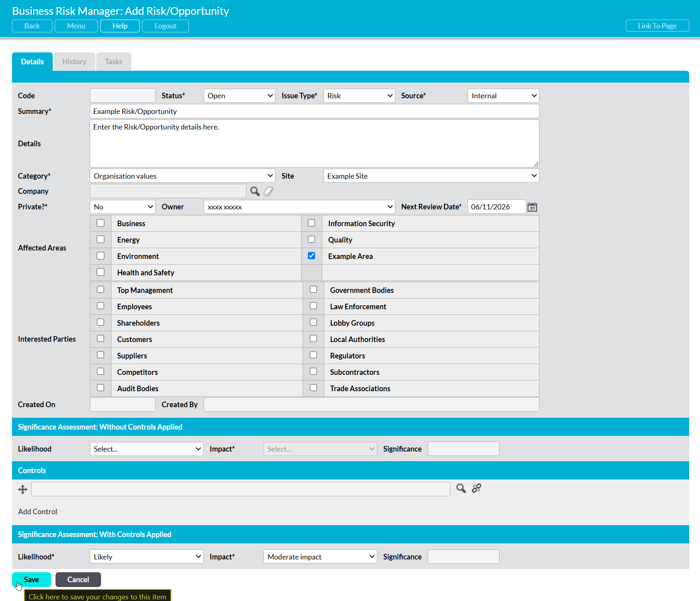Tick the Government Bodies checkbox
This screenshot has height=601, width=700.
[x=313, y=289]
